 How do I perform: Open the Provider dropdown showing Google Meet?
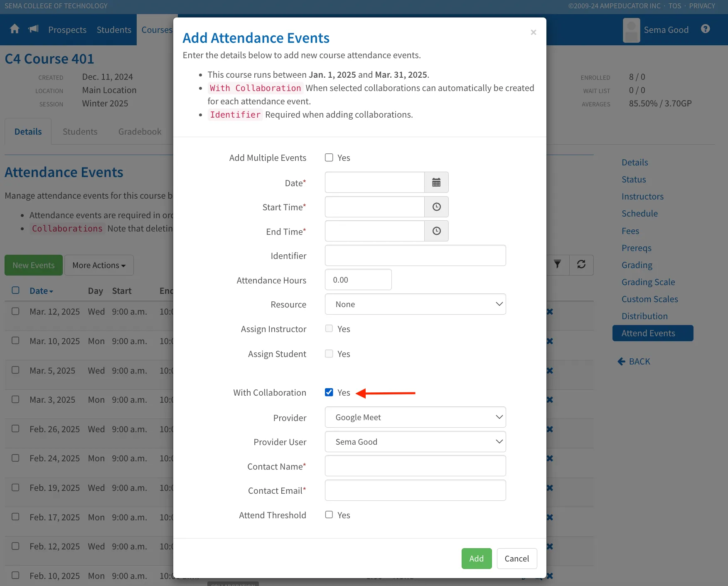pos(415,417)
